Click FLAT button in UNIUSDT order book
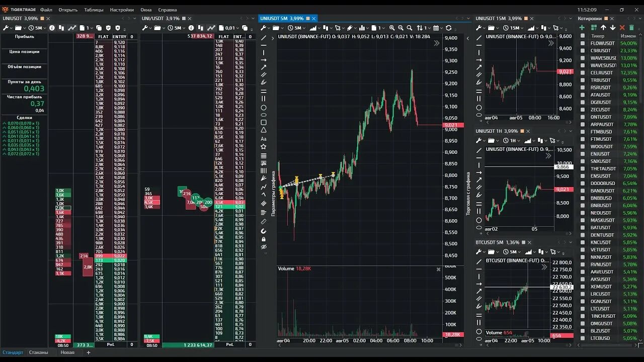 point(103,37)
